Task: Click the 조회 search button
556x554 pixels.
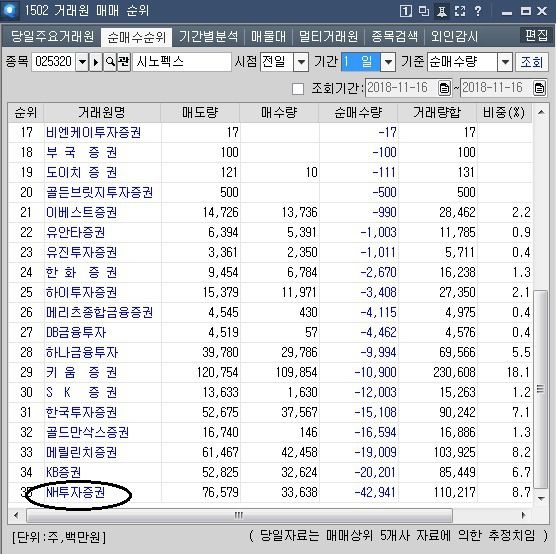Action: 532,62
